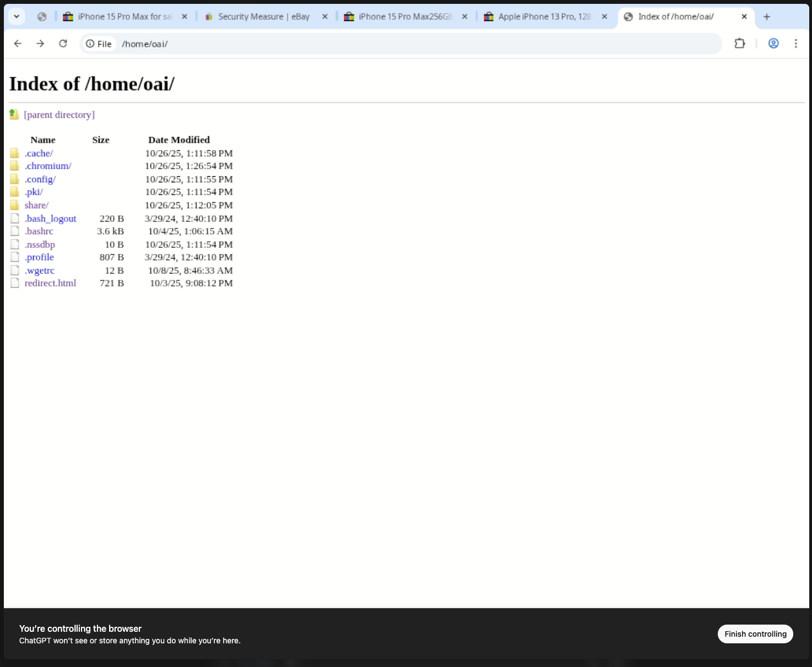Image resolution: width=812 pixels, height=667 pixels.
Task: Click the File site information icon
Action: click(x=90, y=44)
